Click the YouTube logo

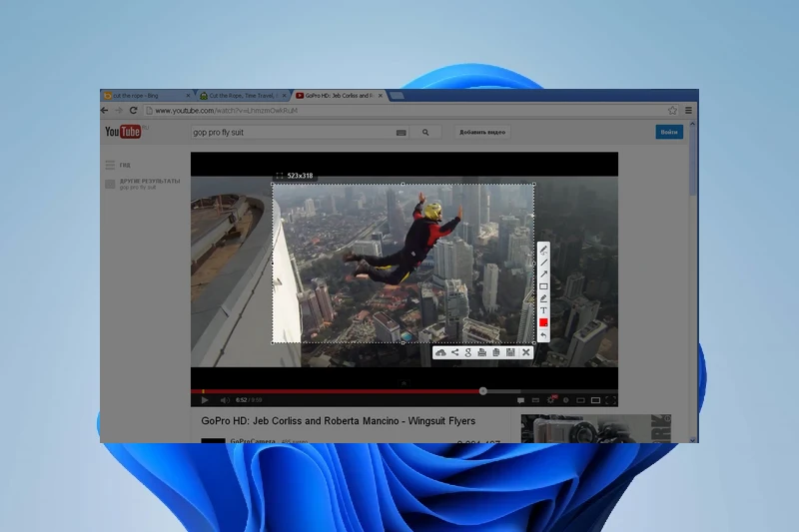(x=123, y=132)
